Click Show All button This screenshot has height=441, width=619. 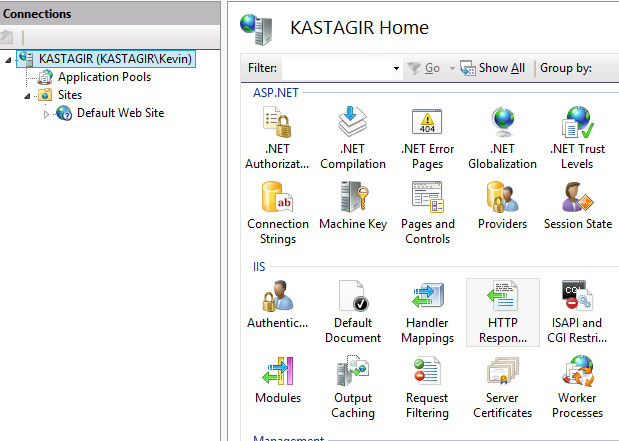click(493, 68)
